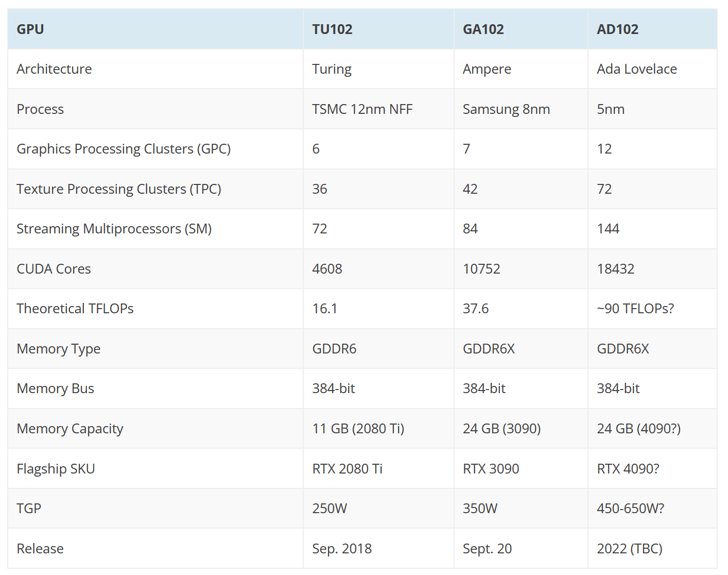Image resolution: width=728 pixels, height=575 pixels.
Task: Select the ~90 TFLOPs? cell
Action: [x=635, y=309]
